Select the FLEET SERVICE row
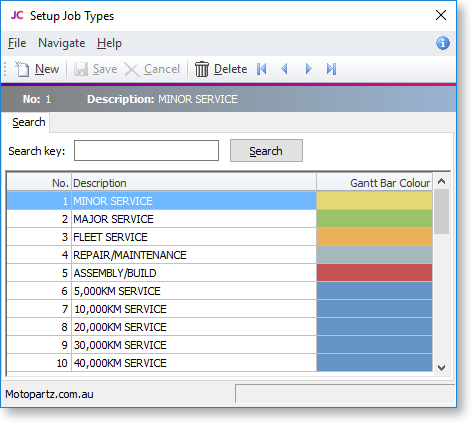Screen dimensions: 472x423 [x=220, y=237]
